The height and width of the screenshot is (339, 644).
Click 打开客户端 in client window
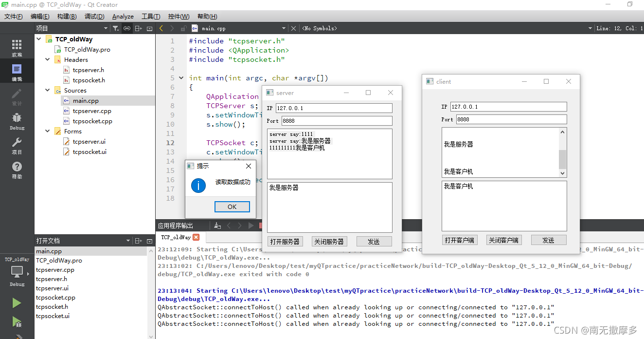pyautogui.click(x=460, y=240)
